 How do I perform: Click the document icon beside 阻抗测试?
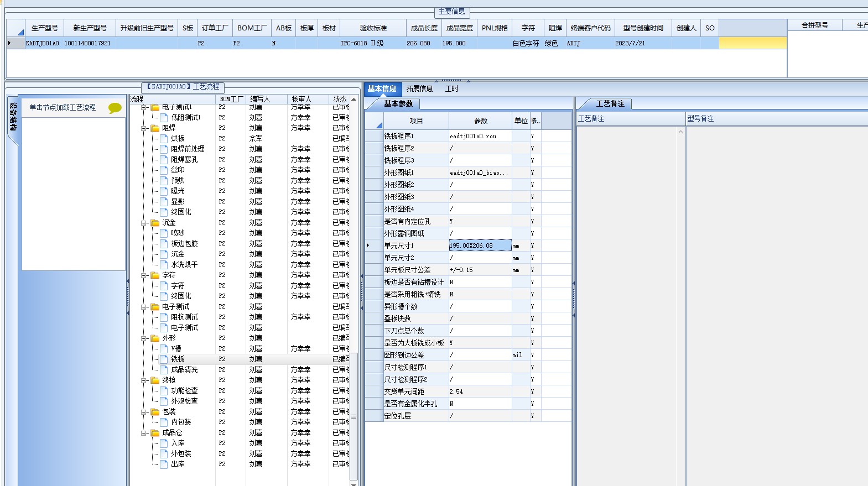click(164, 317)
